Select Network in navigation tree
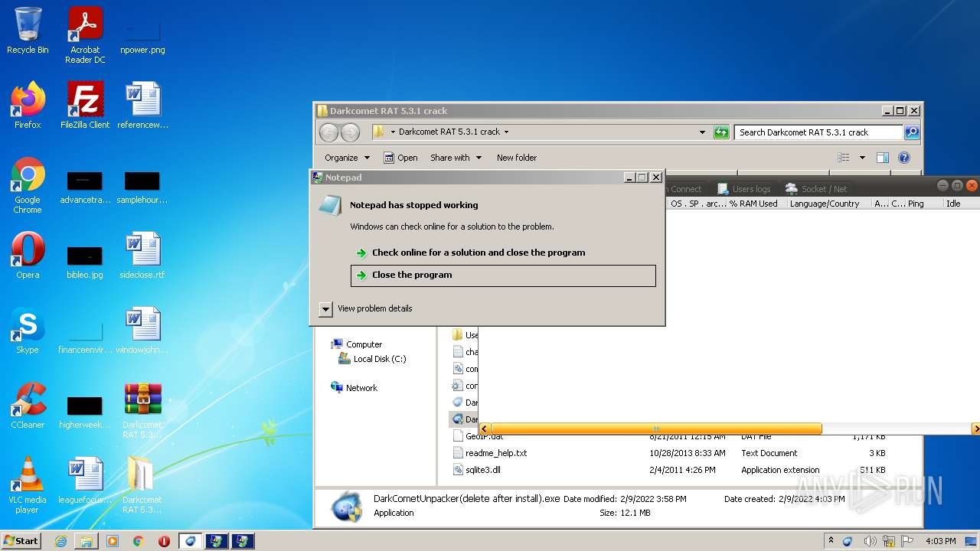The image size is (980, 551). pyautogui.click(x=354, y=388)
